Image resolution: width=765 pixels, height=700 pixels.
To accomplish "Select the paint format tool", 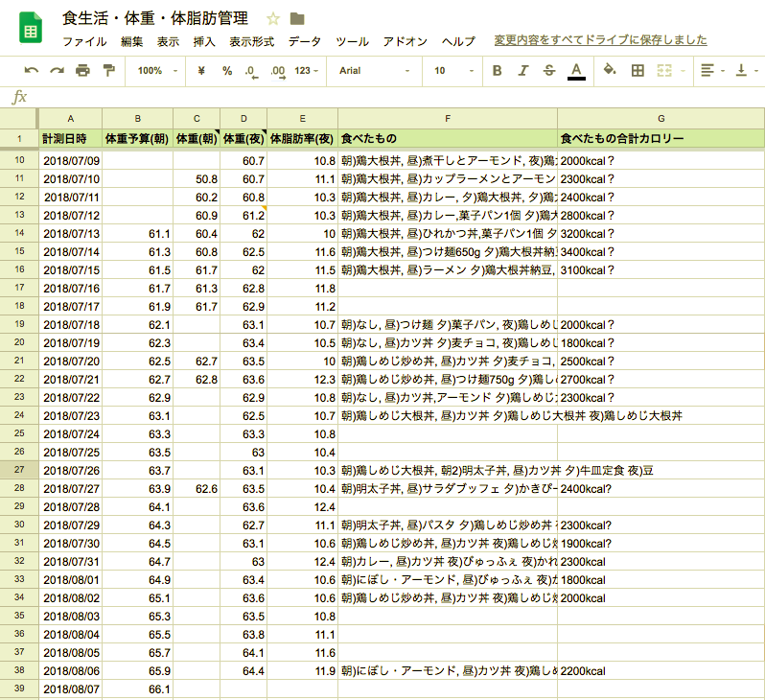I will [108, 71].
